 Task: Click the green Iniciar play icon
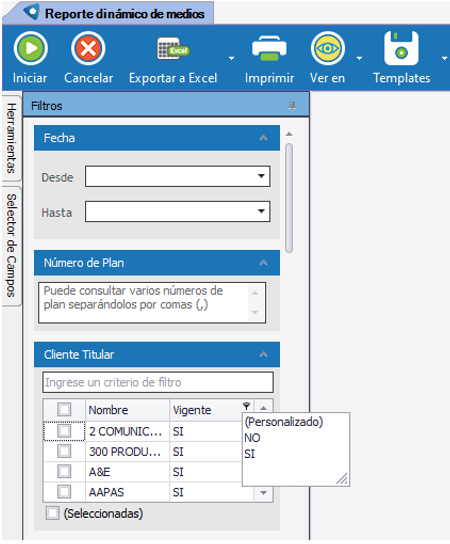click(31, 48)
